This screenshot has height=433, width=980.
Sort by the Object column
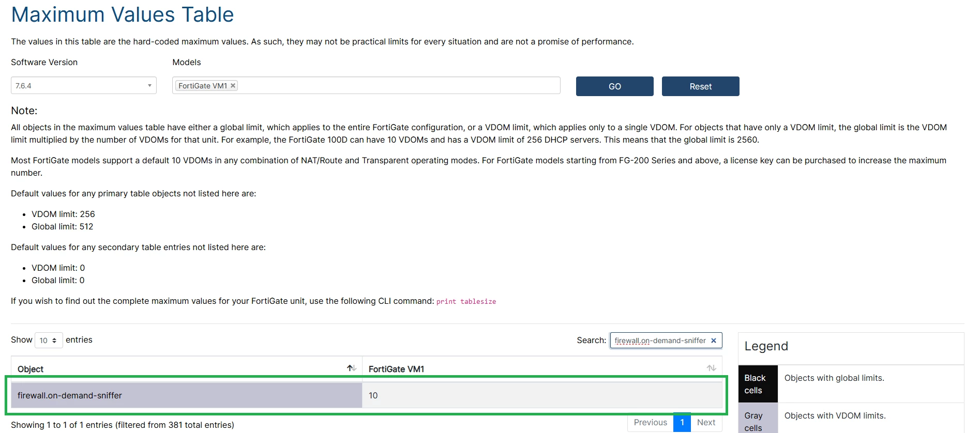(352, 368)
